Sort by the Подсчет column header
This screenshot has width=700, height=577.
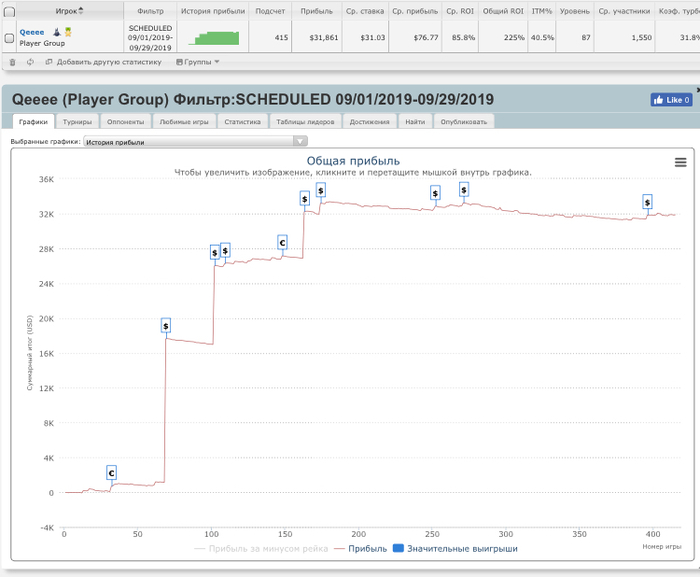[x=270, y=11]
